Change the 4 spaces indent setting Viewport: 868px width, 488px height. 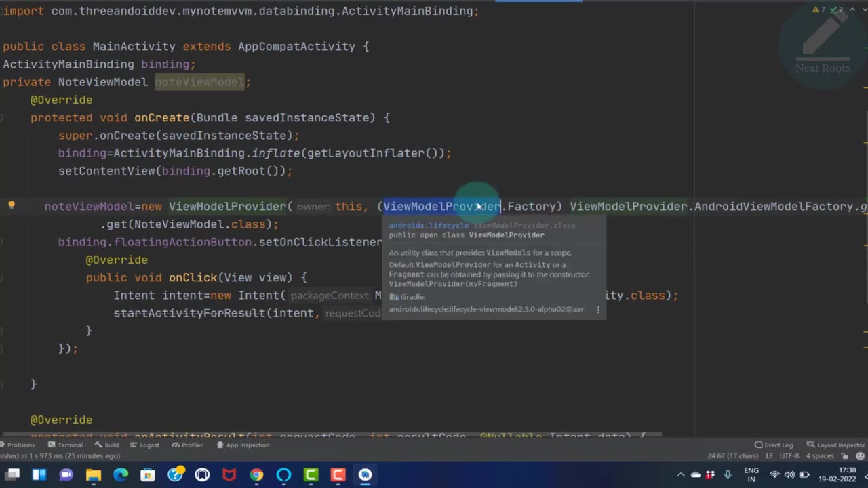tap(820, 456)
